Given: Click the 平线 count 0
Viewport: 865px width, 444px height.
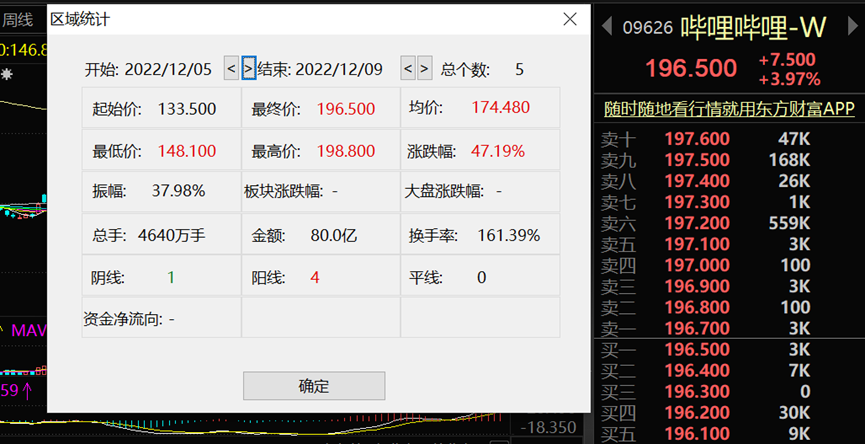Looking at the screenshot, I should (482, 277).
